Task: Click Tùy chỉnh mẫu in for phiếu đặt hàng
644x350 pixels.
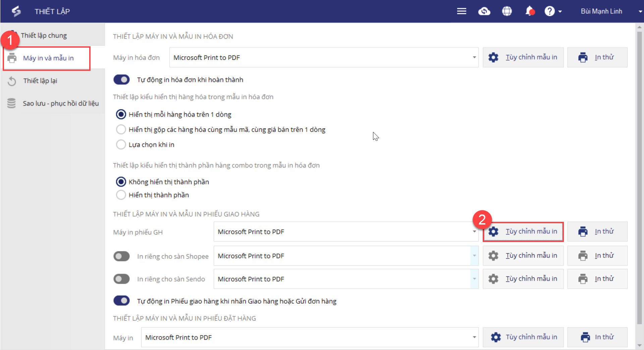Action: [x=523, y=337]
